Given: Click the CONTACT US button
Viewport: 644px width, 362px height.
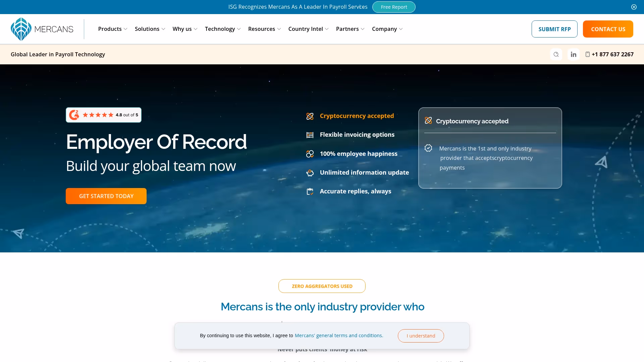Looking at the screenshot, I should tap(608, 29).
